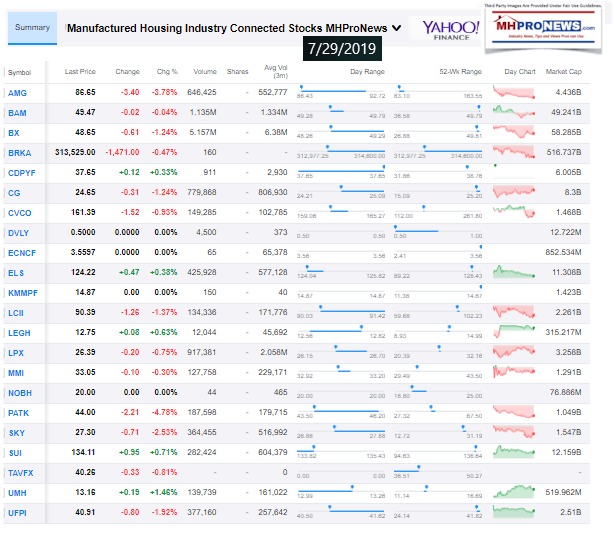Screen dimensions: 614x543
Task: Click the AMG day chart thumbnail
Action: 514,92
